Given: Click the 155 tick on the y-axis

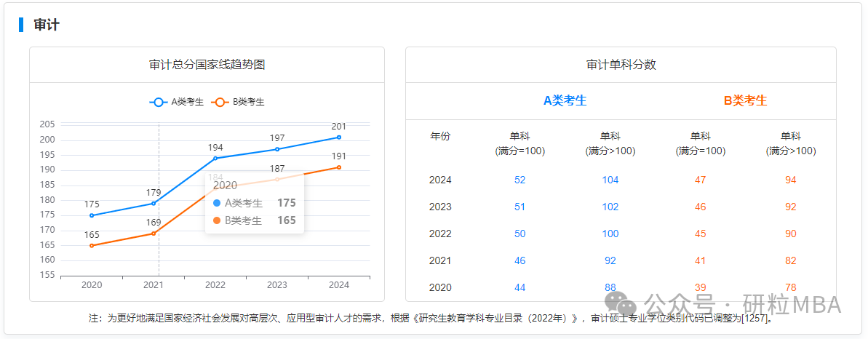Looking at the screenshot, I should coord(47,275).
